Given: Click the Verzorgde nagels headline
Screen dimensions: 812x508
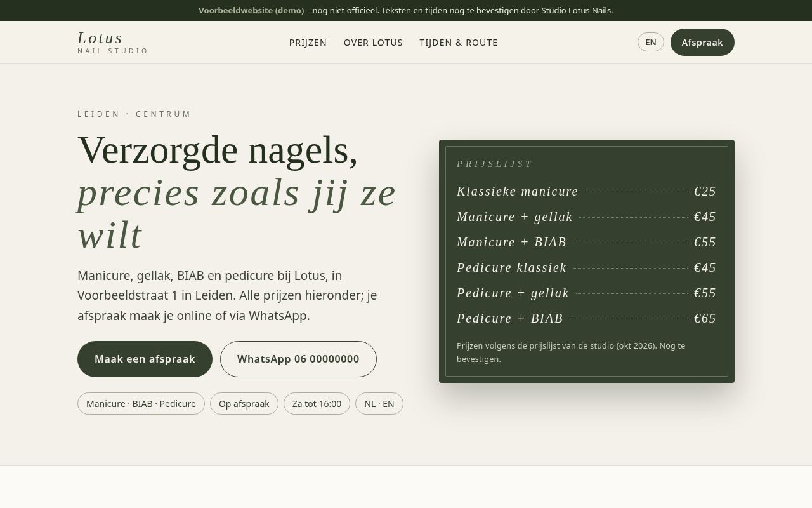Looking at the screenshot, I should pyautogui.click(x=237, y=192).
